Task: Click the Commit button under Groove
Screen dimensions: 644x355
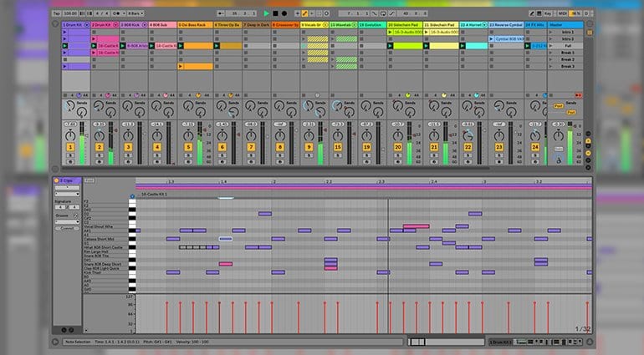Action: pos(67,228)
